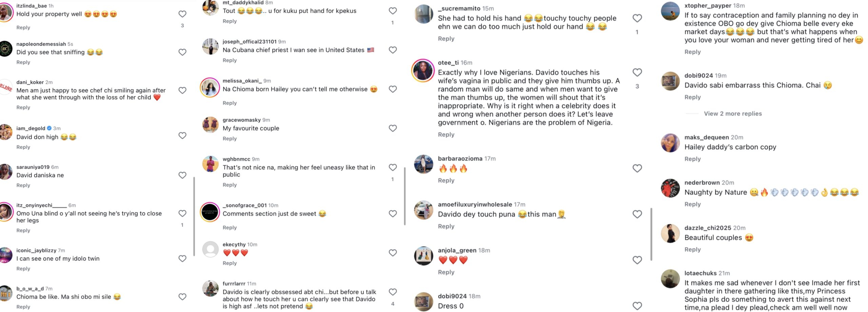Expand 'View 2 more replies' under dobi9024
The height and width of the screenshot is (312, 868).
733,114
